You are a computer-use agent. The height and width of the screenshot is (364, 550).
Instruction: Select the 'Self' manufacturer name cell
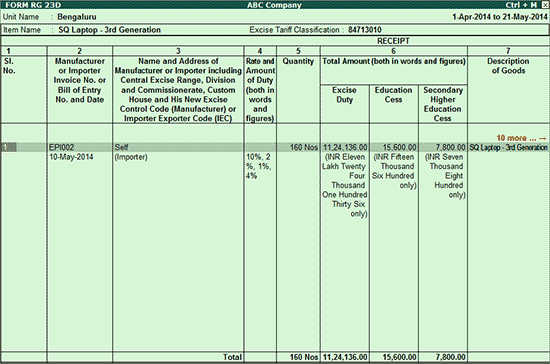[x=121, y=147]
